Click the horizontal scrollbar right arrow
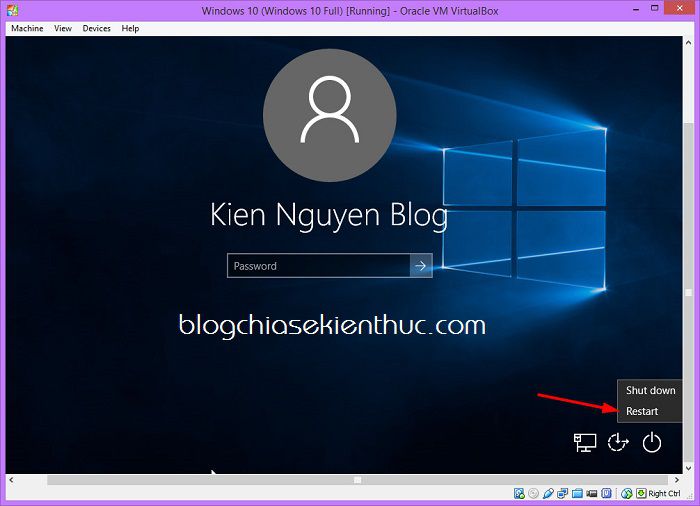Image resolution: width=700 pixels, height=506 pixels. [x=677, y=480]
